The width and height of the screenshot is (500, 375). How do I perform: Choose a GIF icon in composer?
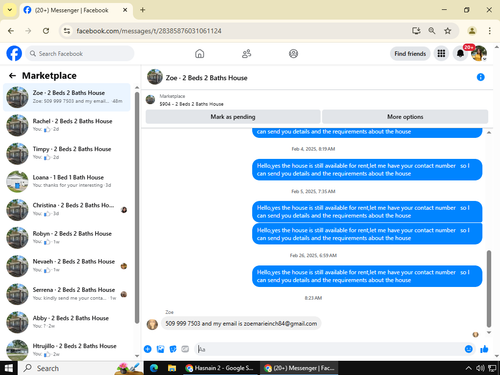[x=185, y=349]
